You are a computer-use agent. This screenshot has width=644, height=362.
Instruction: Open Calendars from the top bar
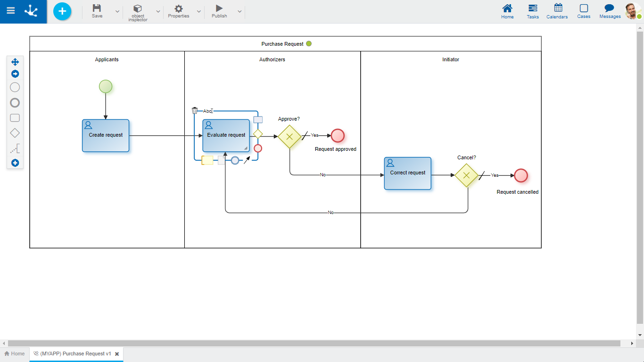[557, 11]
